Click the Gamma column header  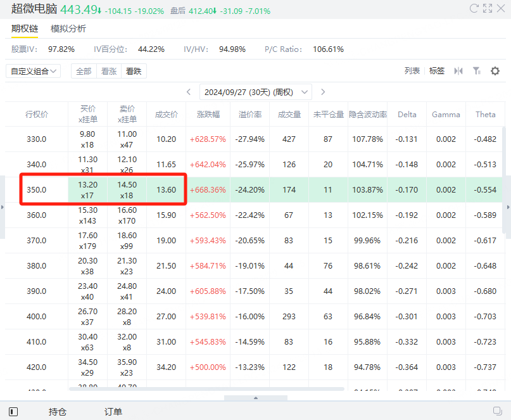pyautogui.click(x=446, y=115)
